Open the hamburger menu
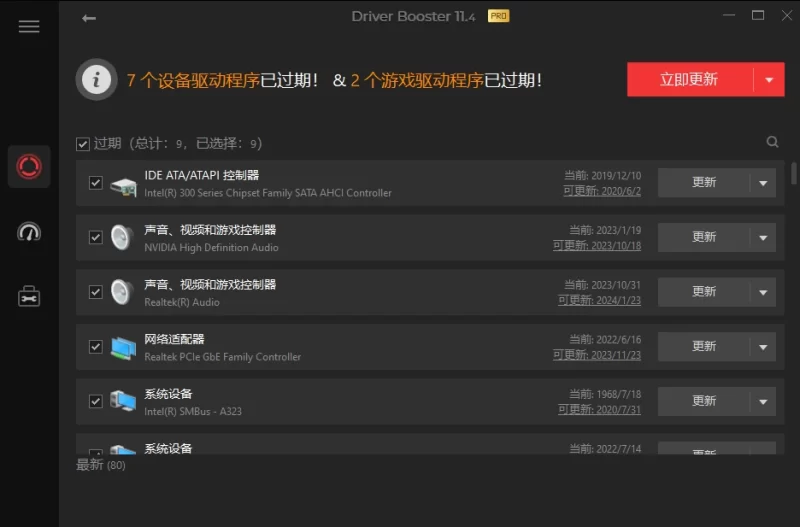The image size is (800, 527). tap(29, 27)
